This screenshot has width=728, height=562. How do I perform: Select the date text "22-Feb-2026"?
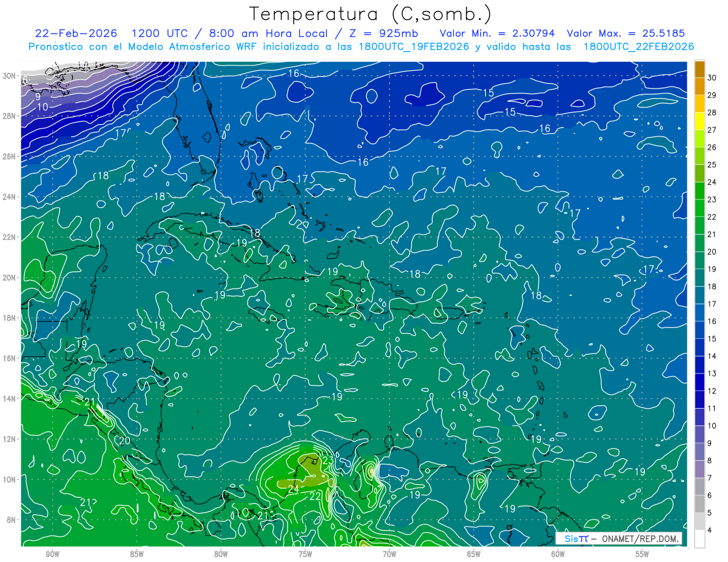(76, 33)
